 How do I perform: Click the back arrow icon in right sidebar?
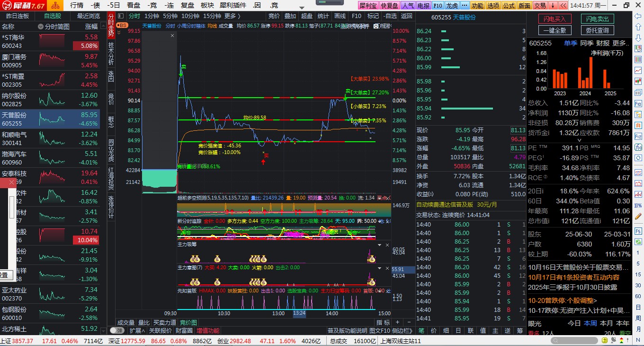coord(638,16)
